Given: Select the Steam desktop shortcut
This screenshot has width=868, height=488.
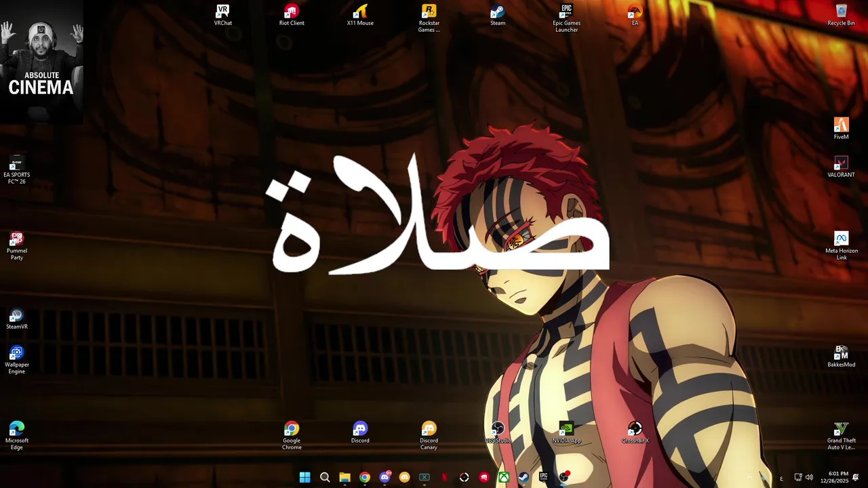Looking at the screenshot, I should (498, 15).
